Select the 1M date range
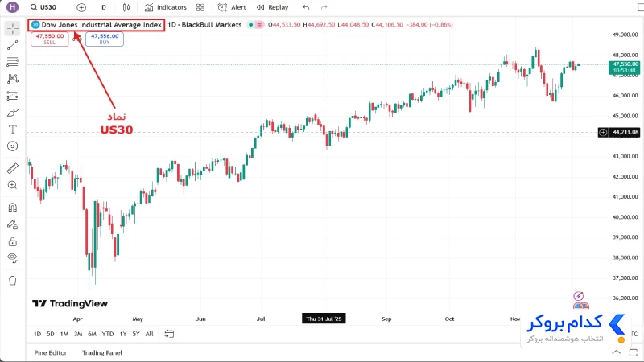This screenshot has height=362, width=644. (x=64, y=334)
